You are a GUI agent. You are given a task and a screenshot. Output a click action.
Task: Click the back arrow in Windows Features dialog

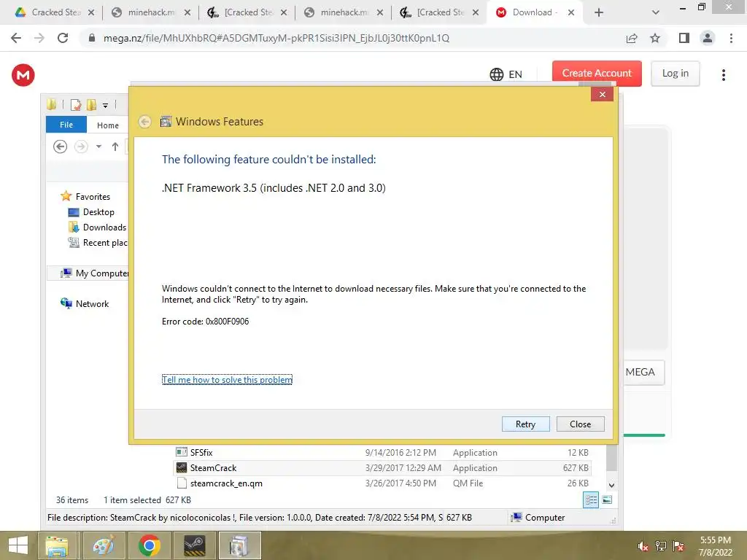click(145, 122)
